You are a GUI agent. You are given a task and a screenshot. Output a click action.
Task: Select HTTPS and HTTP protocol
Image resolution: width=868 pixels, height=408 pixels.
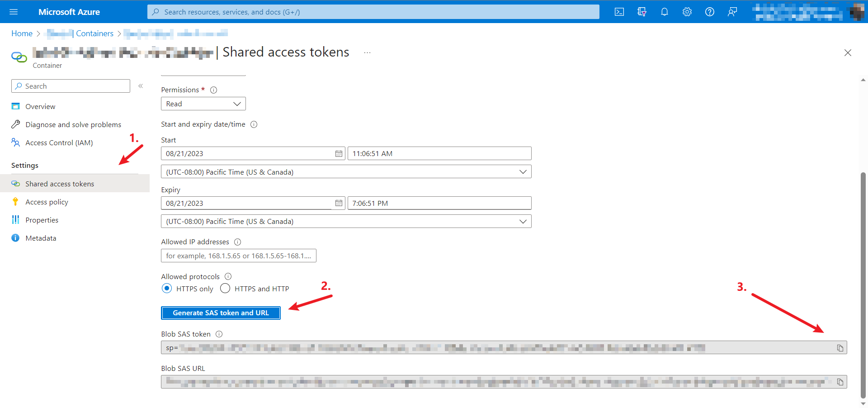(225, 289)
